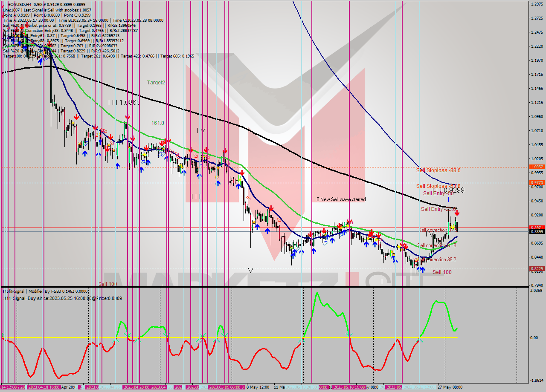Click the green 161.8 fib label
Image resolution: width=546 pixels, height=392 pixels.
click(x=158, y=123)
